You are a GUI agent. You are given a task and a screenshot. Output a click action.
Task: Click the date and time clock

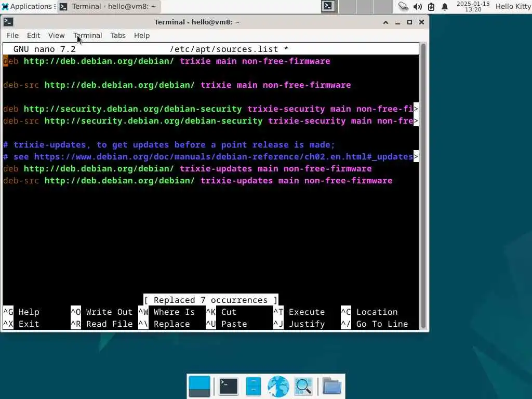[473, 6]
